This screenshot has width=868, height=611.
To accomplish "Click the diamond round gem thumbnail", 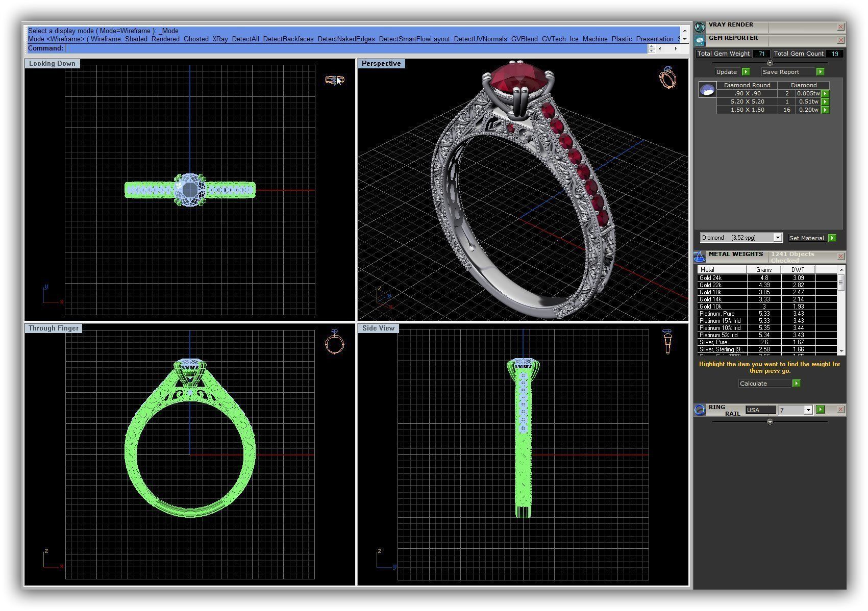I will pyautogui.click(x=707, y=91).
